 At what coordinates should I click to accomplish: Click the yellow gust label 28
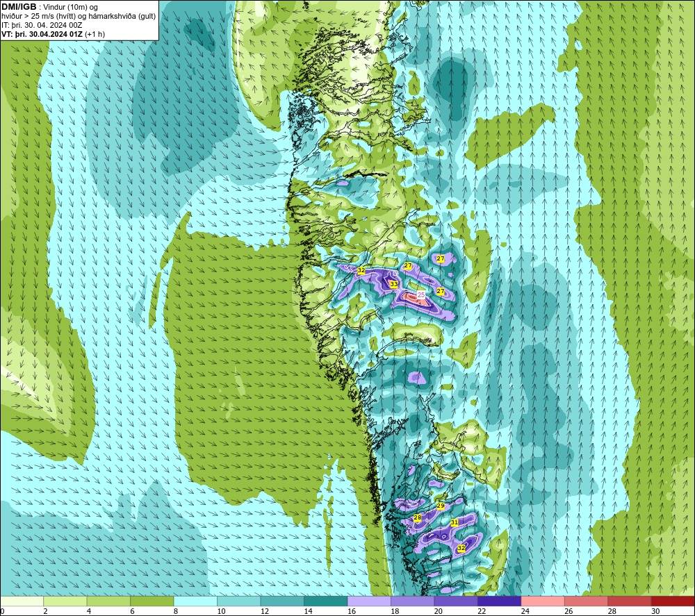click(x=417, y=517)
